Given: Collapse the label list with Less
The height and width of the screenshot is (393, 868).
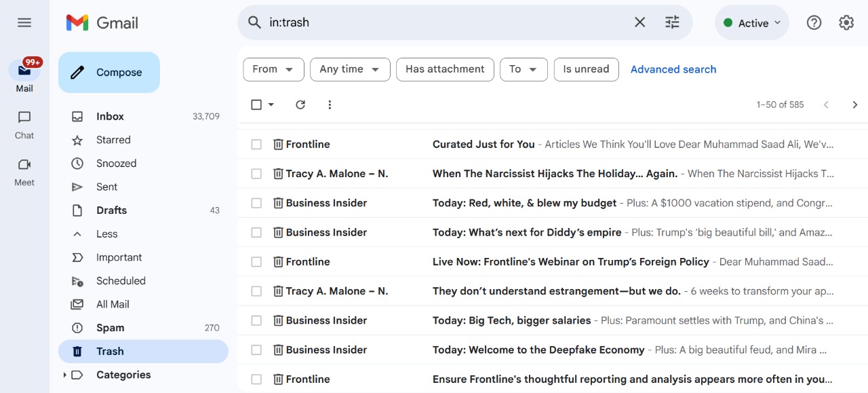Looking at the screenshot, I should (x=107, y=233).
